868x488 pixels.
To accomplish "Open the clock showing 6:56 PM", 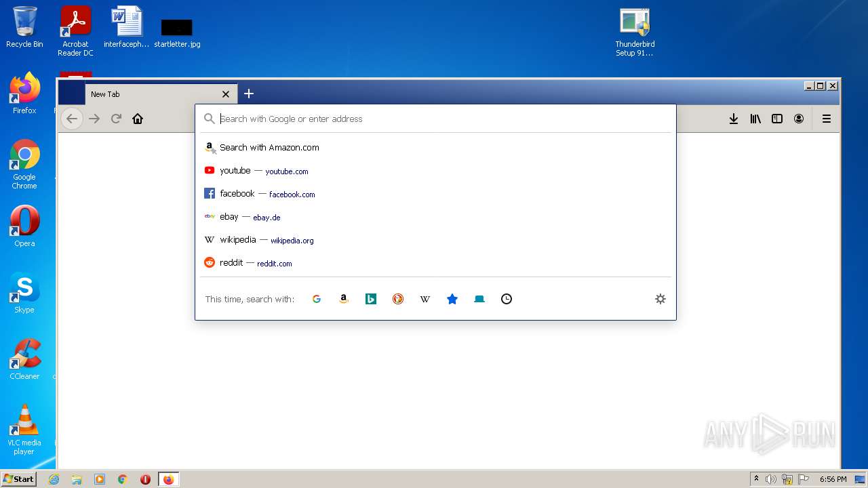I will [833, 479].
